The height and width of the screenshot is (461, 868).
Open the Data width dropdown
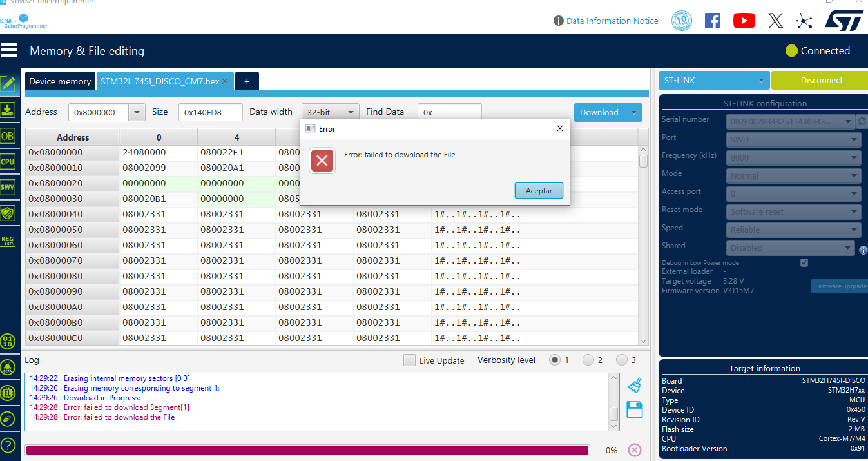pyautogui.click(x=330, y=112)
